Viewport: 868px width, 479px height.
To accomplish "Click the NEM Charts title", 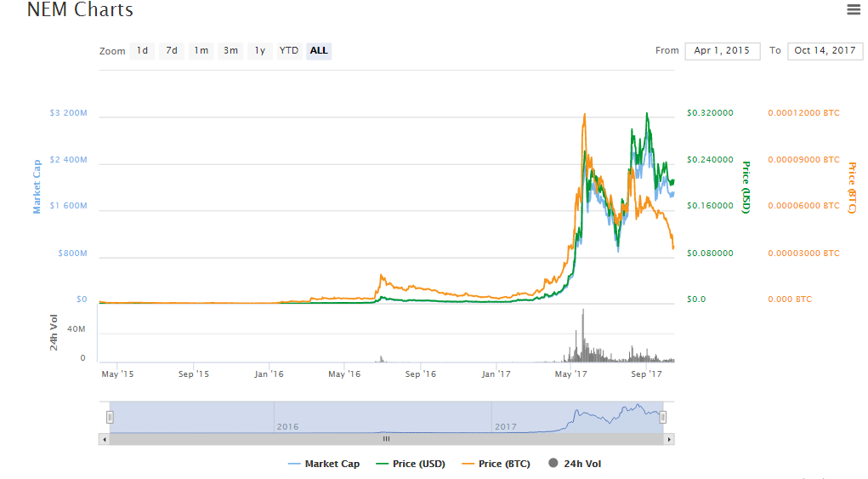I will click(x=80, y=10).
